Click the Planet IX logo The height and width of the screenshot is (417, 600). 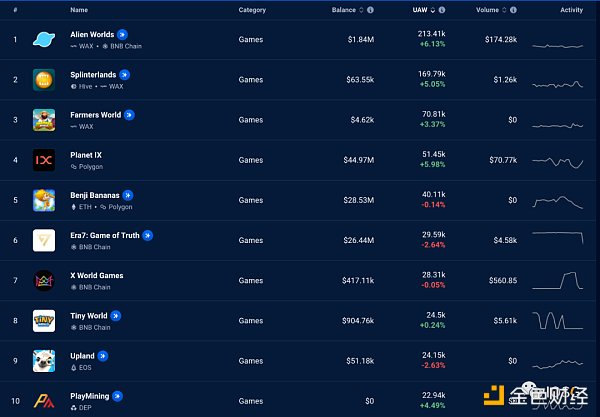[44, 160]
